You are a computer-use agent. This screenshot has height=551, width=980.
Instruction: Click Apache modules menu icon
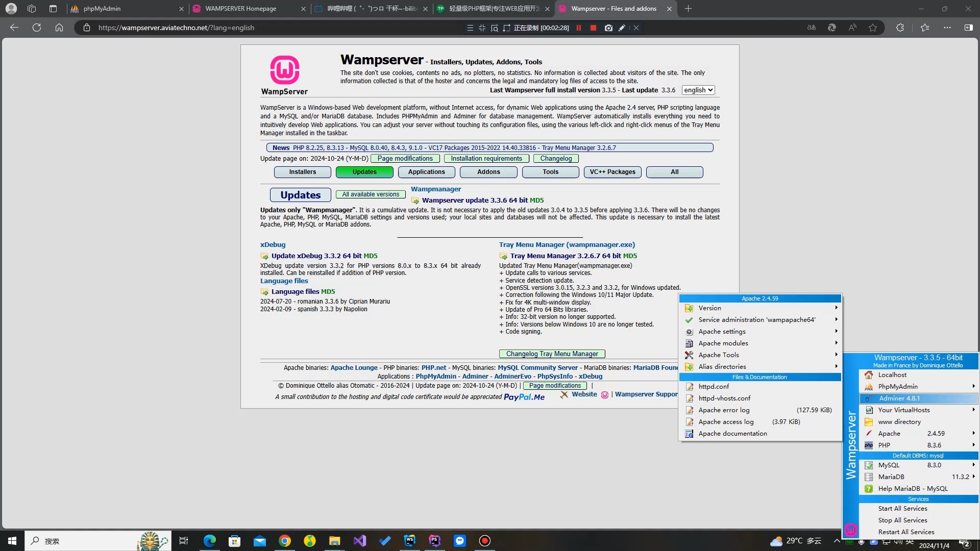(689, 343)
